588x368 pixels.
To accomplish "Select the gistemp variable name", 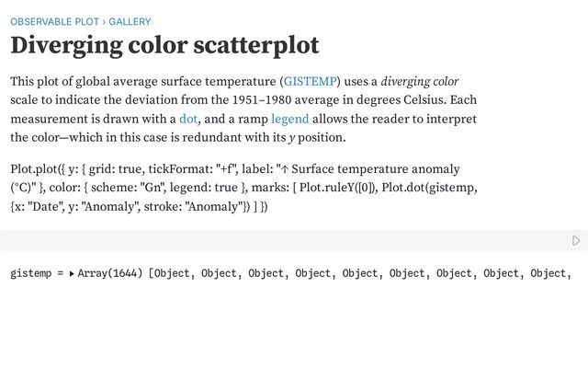I will [30, 273].
